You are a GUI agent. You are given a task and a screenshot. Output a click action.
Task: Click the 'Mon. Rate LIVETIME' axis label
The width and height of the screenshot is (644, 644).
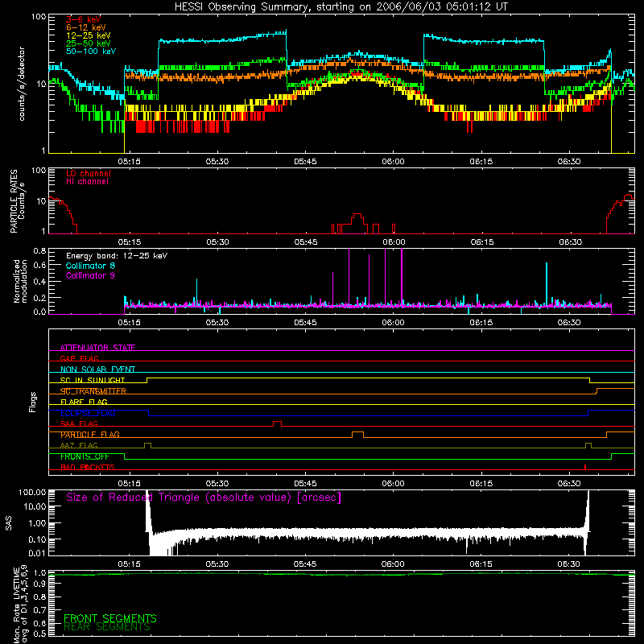[16, 605]
